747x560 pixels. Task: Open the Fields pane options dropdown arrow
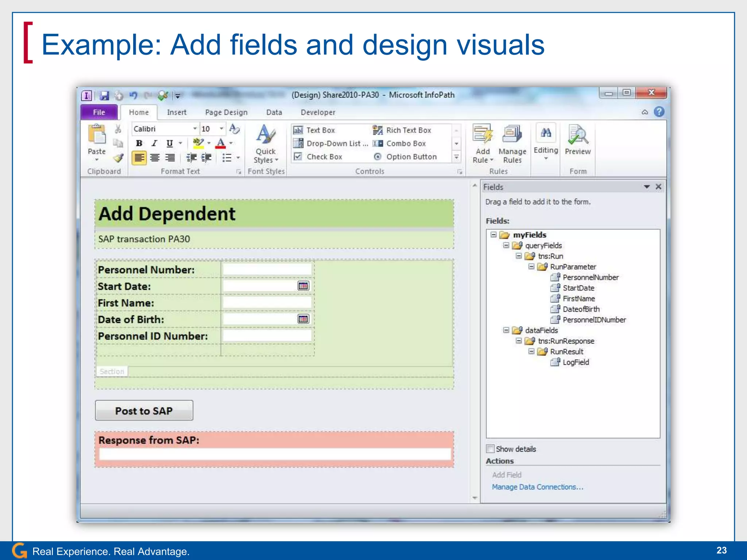click(647, 187)
